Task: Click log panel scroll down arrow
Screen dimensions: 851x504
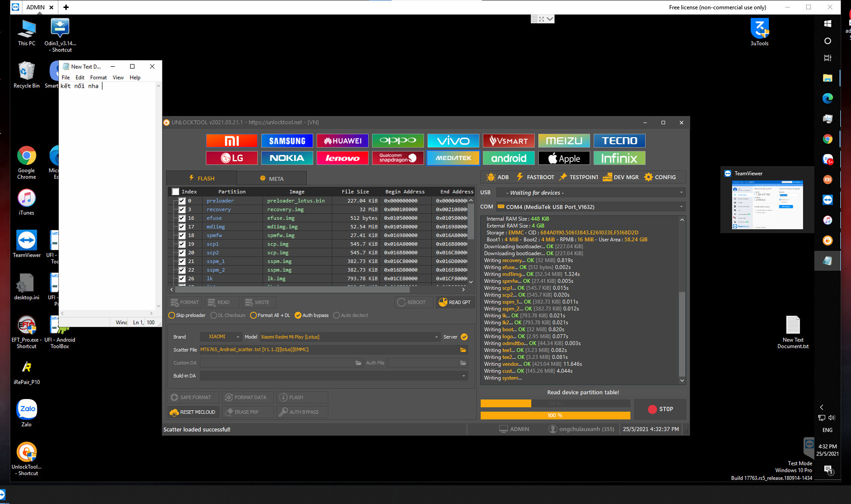Action: 682,380
